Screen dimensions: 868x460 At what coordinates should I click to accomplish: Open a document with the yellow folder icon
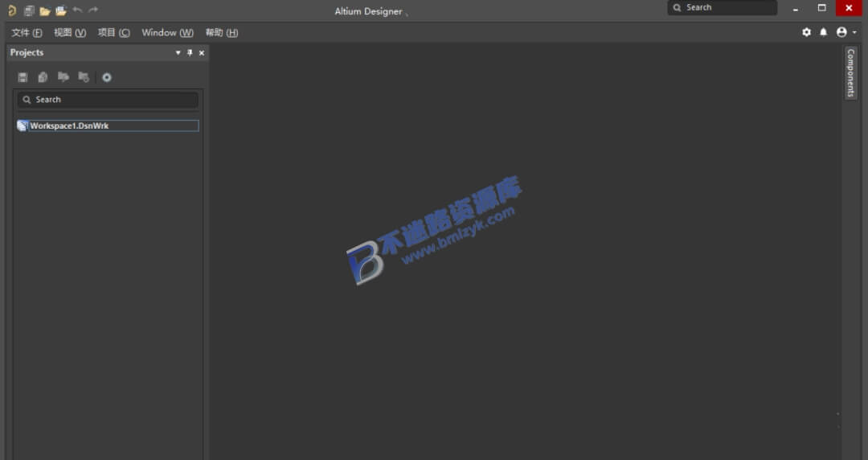(x=45, y=11)
